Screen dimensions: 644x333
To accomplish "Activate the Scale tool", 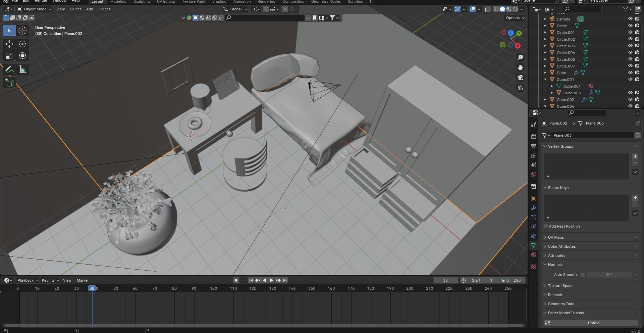I will [9, 56].
